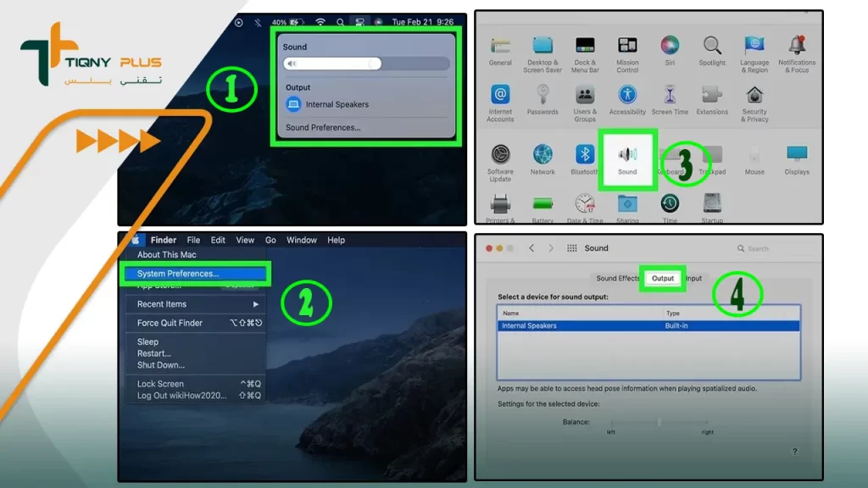Open Trackpad preferences icon
Screen dimensions: 868x488
[712, 154]
